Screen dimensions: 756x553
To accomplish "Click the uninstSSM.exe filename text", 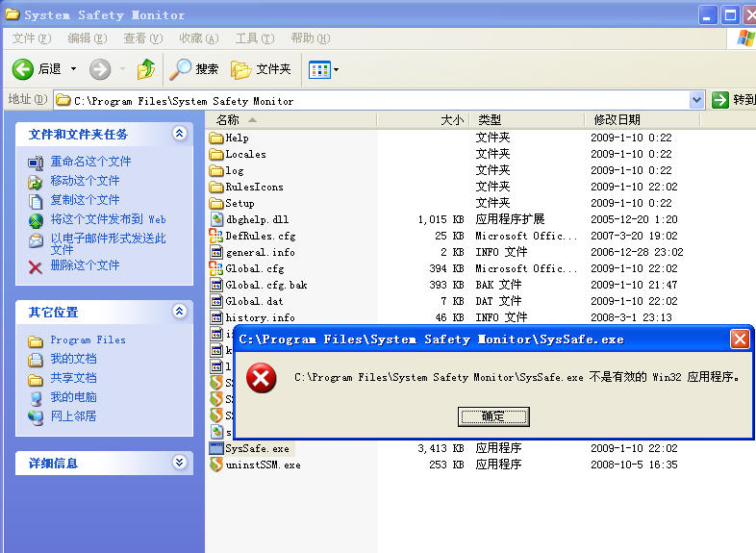I will click(x=264, y=465).
